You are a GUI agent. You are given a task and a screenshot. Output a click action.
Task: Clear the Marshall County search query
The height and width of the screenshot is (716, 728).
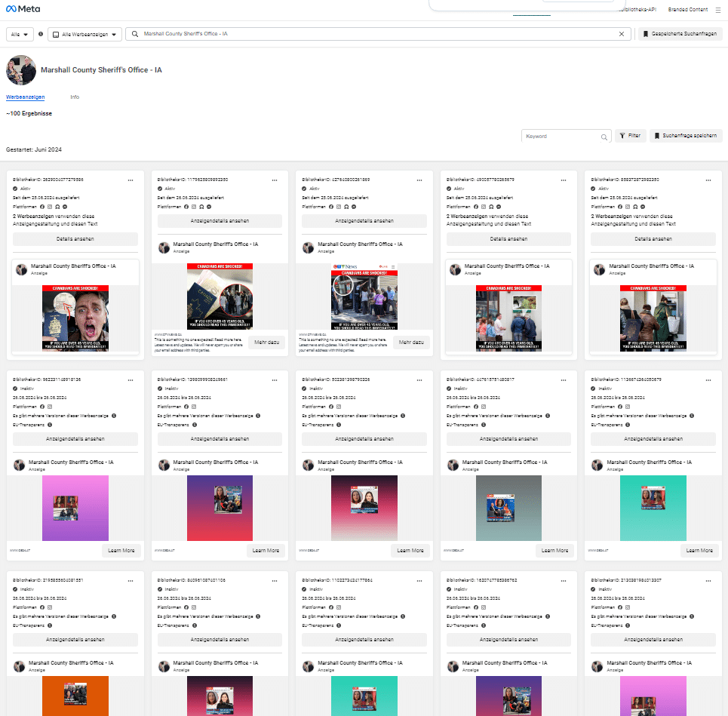(621, 34)
